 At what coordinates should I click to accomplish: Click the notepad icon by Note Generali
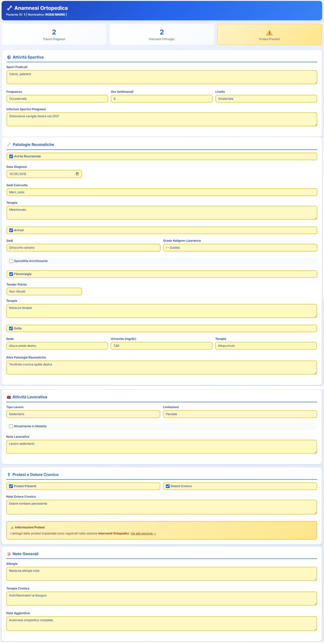tap(9, 554)
